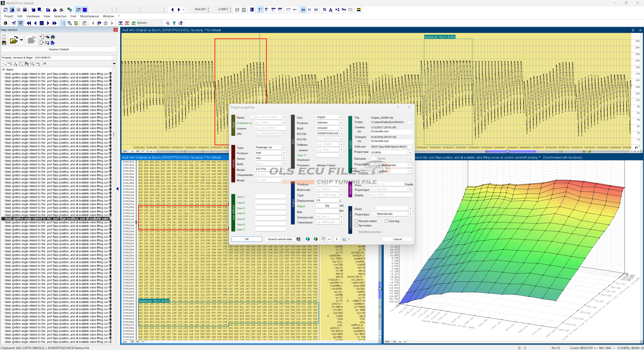Open the Project state dropdown
This screenshot has height=350, width=644.
tap(410, 165)
